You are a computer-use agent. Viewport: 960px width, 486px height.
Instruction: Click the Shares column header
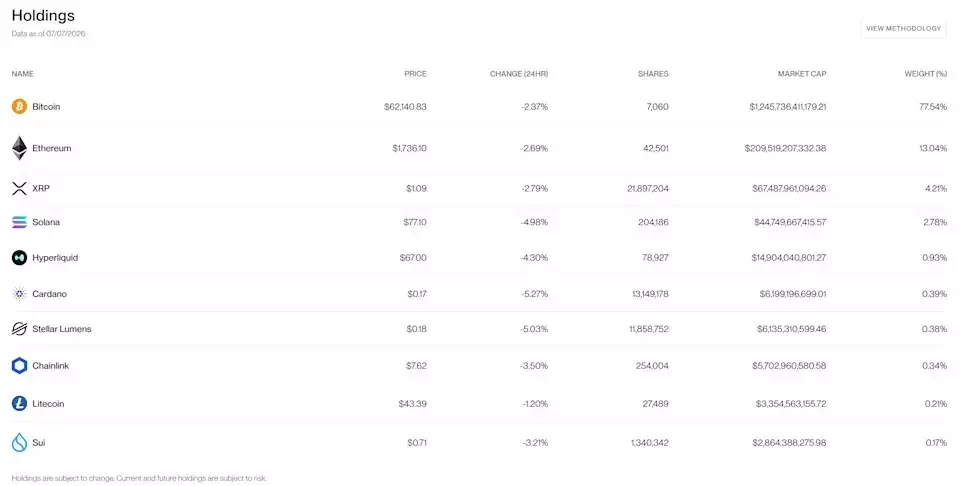tap(653, 73)
